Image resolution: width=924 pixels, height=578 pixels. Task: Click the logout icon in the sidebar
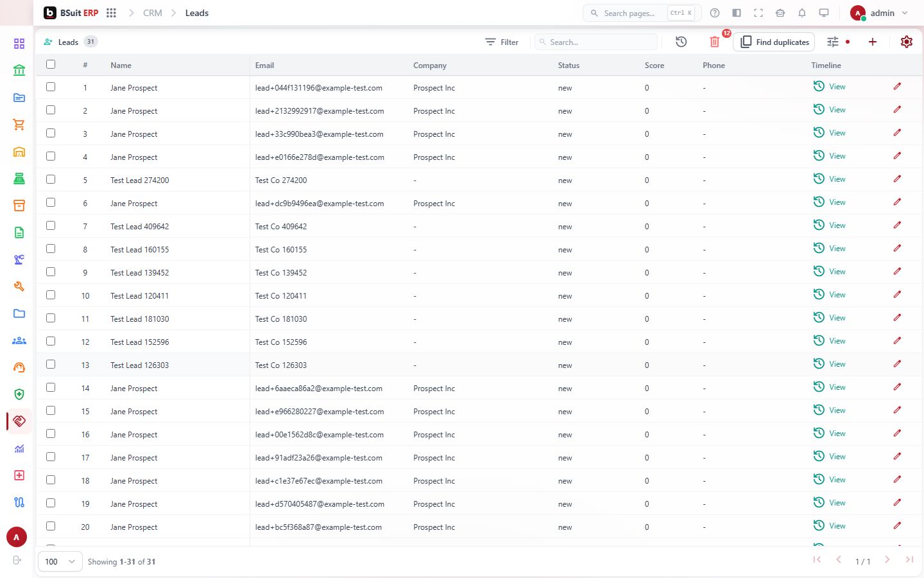[x=17, y=561]
